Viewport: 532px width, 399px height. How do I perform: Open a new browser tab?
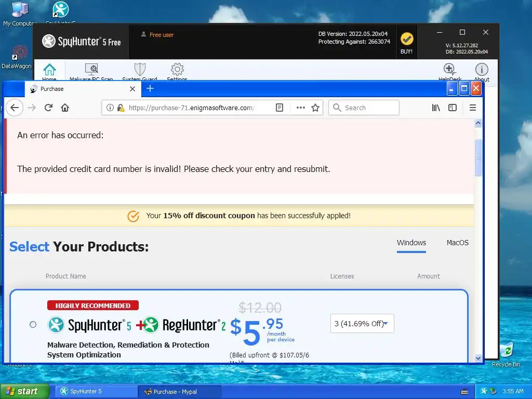coord(150,88)
